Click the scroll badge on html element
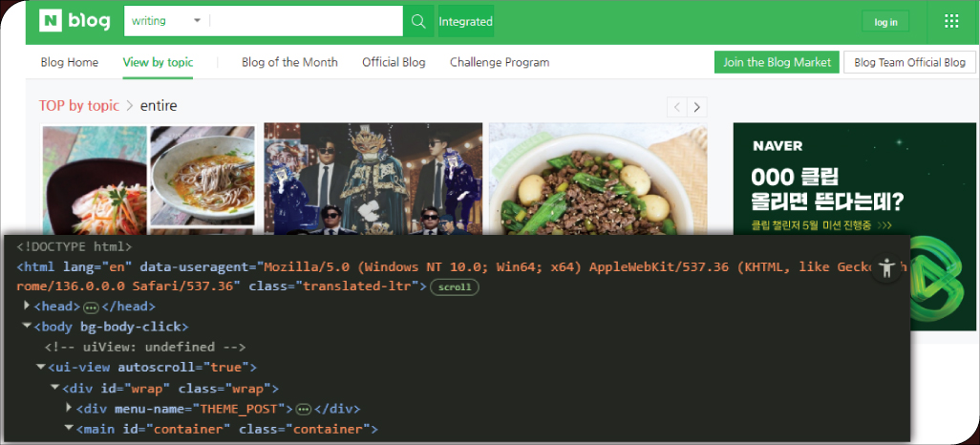980x445 pixels. pyautogui.click(x=455, y=286)
